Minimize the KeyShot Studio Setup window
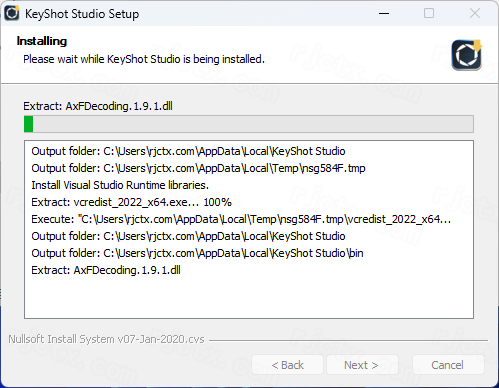Screen dimensions: 499x388 384,13
